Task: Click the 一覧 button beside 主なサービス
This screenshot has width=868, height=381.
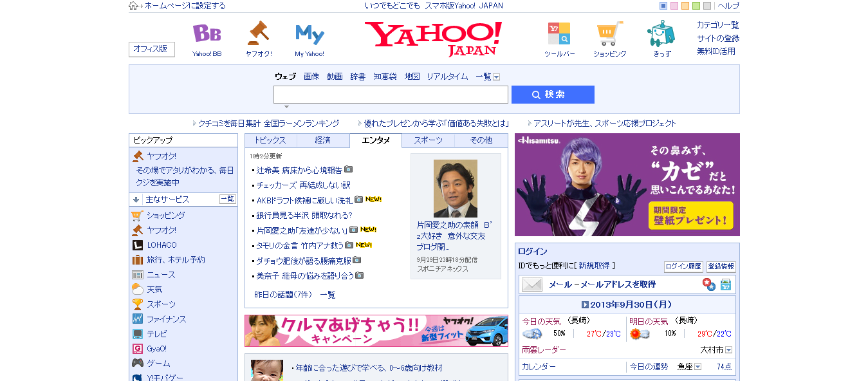Action: [228, 200]
